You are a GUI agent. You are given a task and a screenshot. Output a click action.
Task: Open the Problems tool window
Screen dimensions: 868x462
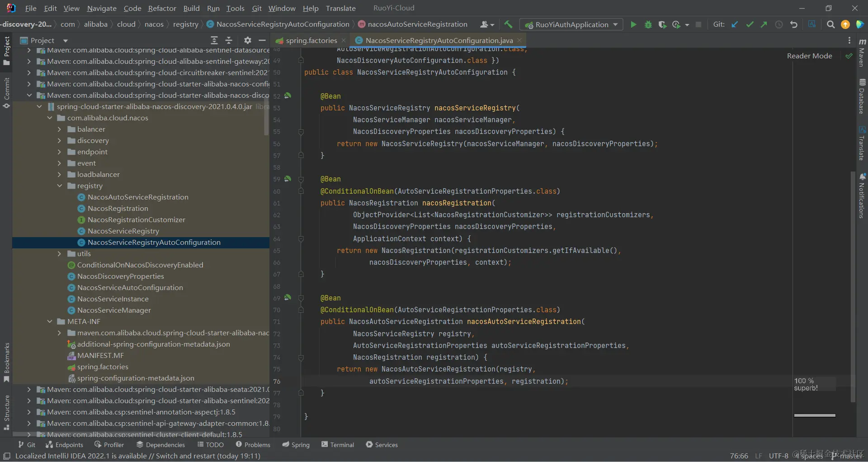point(253,445)
